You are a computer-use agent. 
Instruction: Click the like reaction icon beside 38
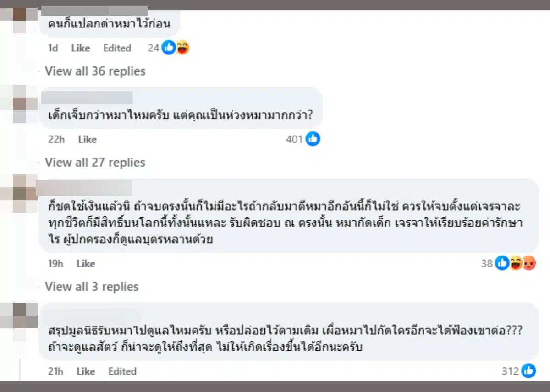pos(502,263)
